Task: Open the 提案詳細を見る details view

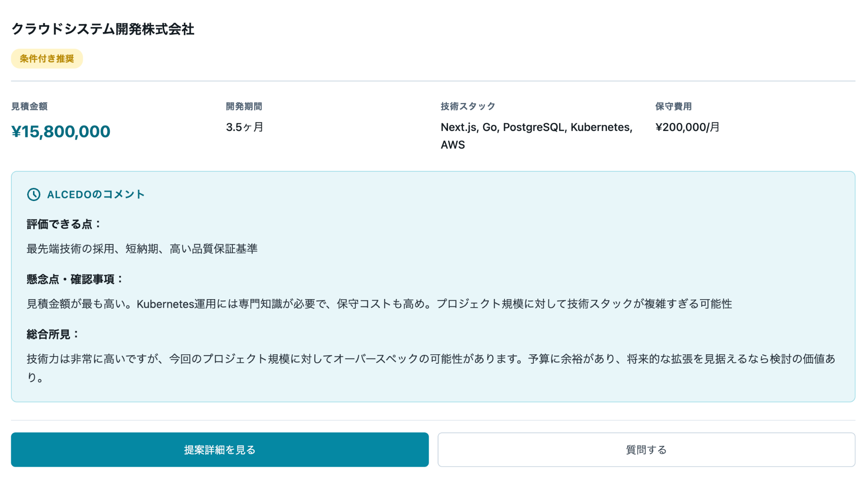Action: [x=220, y=450]
